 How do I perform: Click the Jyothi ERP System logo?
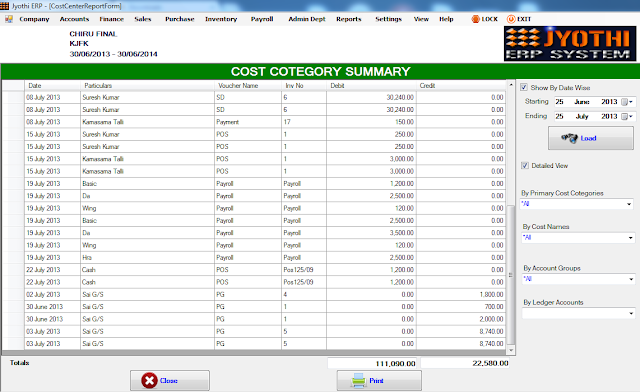[570, 44]
